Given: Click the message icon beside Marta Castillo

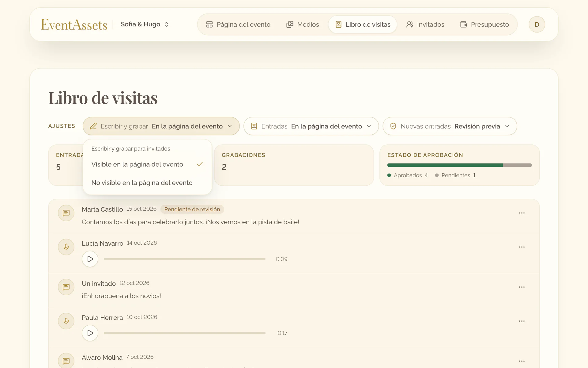Looking at the screenshot, I should pyautogui.click(x=66, y=213).
